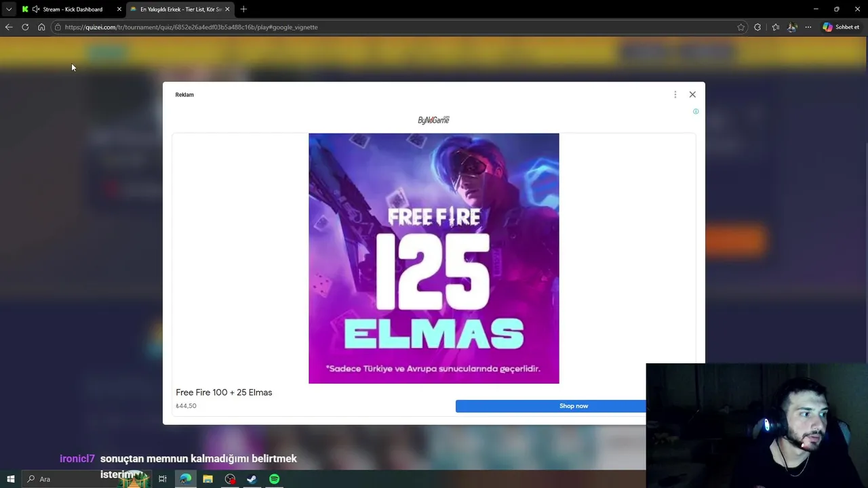Go back to the previous page
The image size is (868, 488).
[9, 27]
